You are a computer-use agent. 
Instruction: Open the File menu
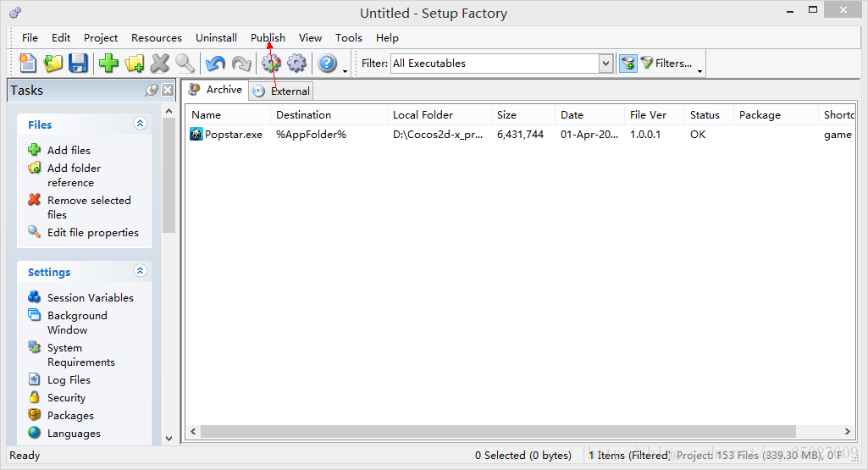(x=30, y=37)
